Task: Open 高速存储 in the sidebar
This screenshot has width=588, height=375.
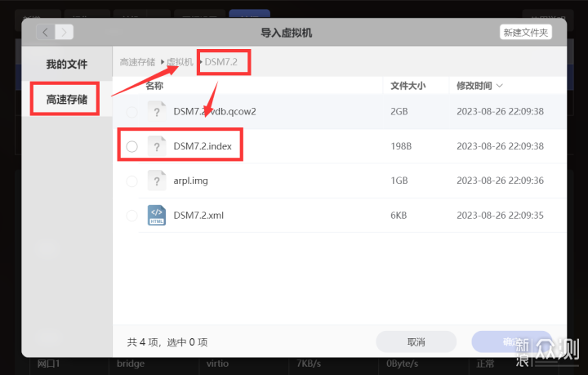Action: 66,99
